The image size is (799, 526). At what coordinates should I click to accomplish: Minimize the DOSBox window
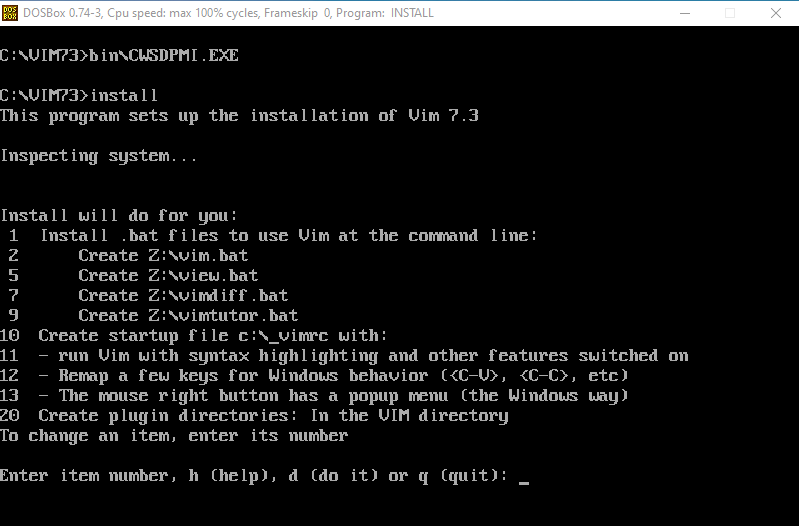[684, 13]
